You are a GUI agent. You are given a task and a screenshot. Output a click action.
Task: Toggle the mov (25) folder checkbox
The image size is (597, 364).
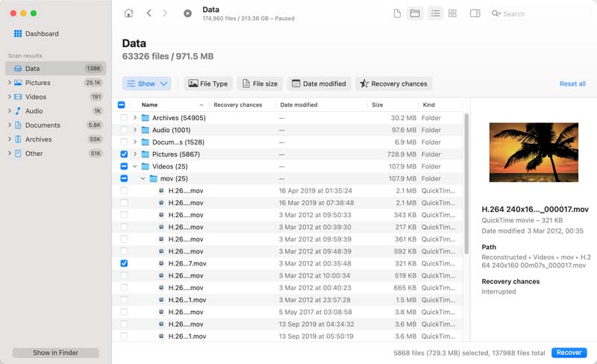click(x=124, y=178)
